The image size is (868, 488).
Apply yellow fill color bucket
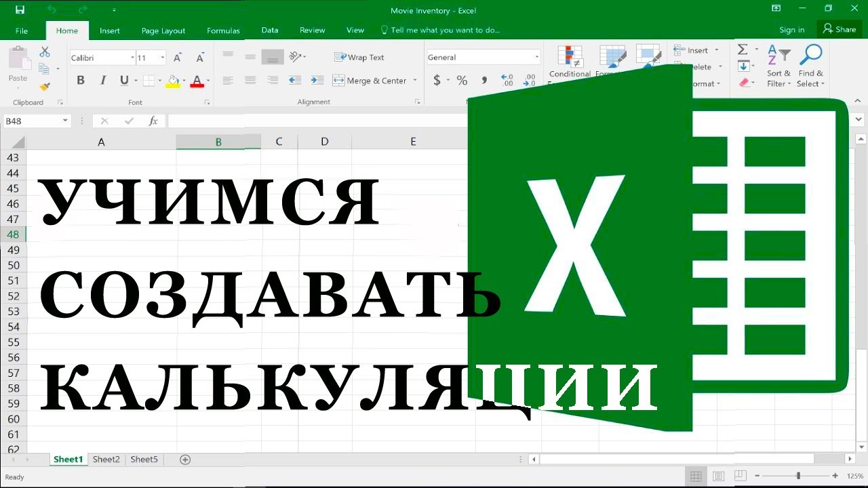[173, 81]
